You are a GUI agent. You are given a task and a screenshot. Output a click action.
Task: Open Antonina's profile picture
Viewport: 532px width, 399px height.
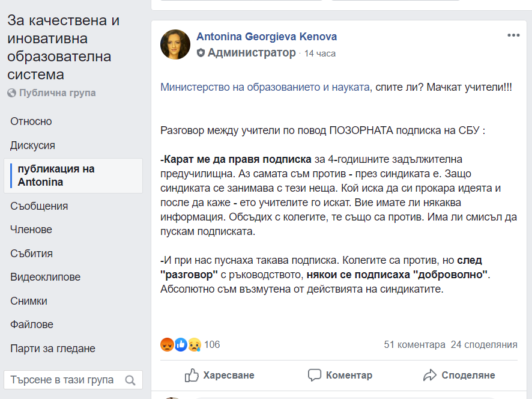point(176,44)
